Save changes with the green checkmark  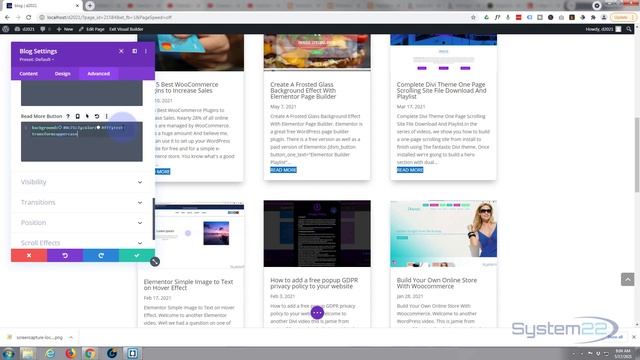137,256
